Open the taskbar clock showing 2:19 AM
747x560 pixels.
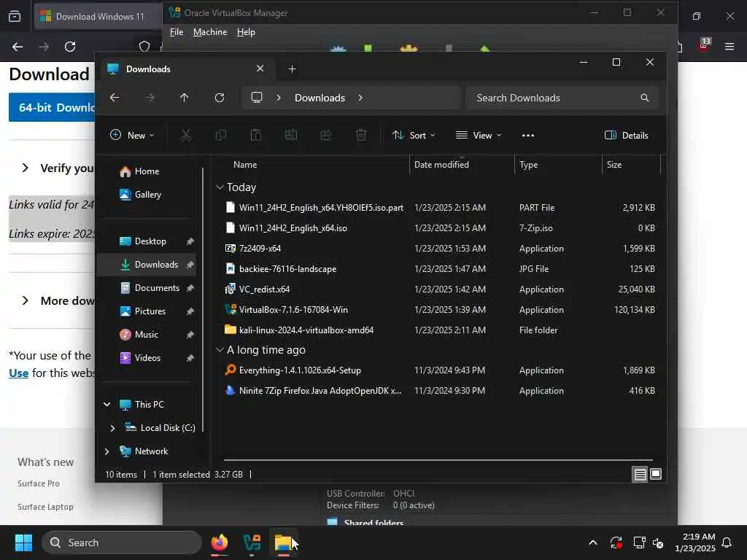coord(694,542)
